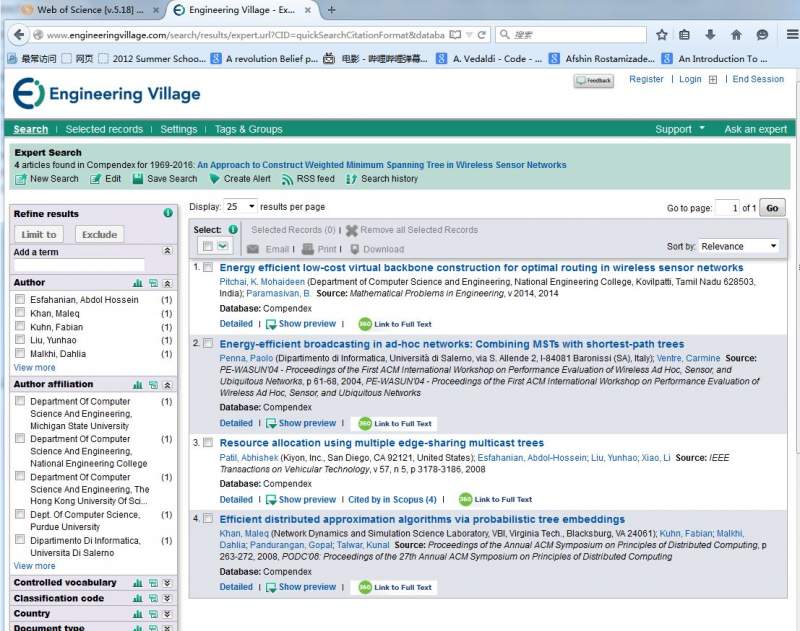The image size is (800, 631).
Task: Click the RSS feed icon
Action: click(x=288, y=179)
